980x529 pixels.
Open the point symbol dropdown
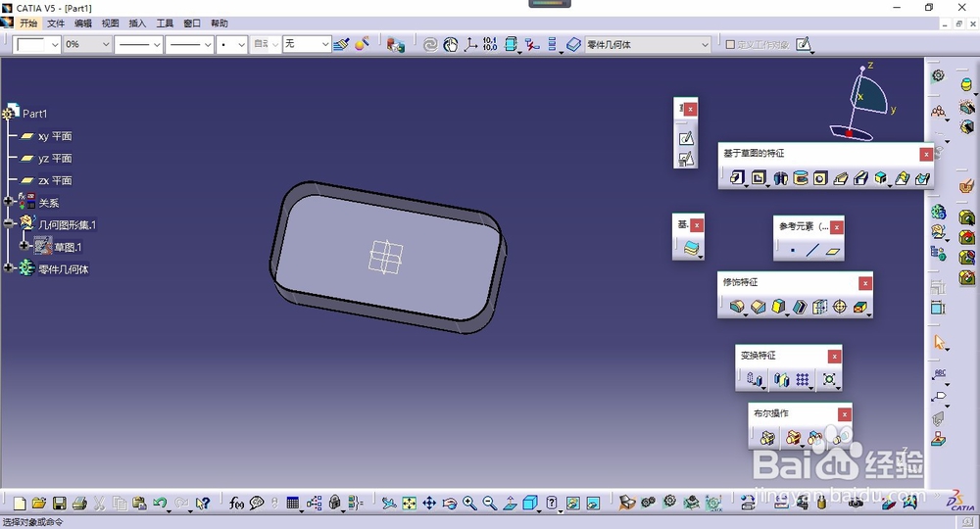click(x=241, y=44)
